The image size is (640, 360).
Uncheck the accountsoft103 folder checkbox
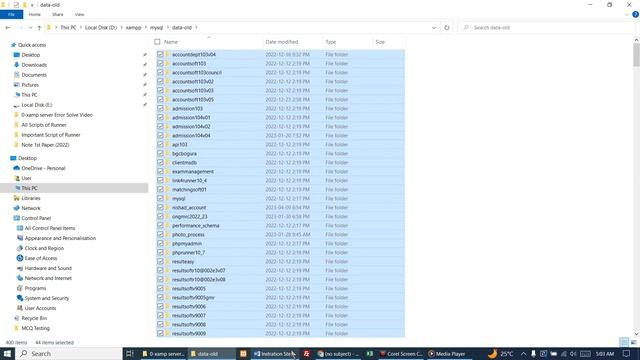(160, 63)
